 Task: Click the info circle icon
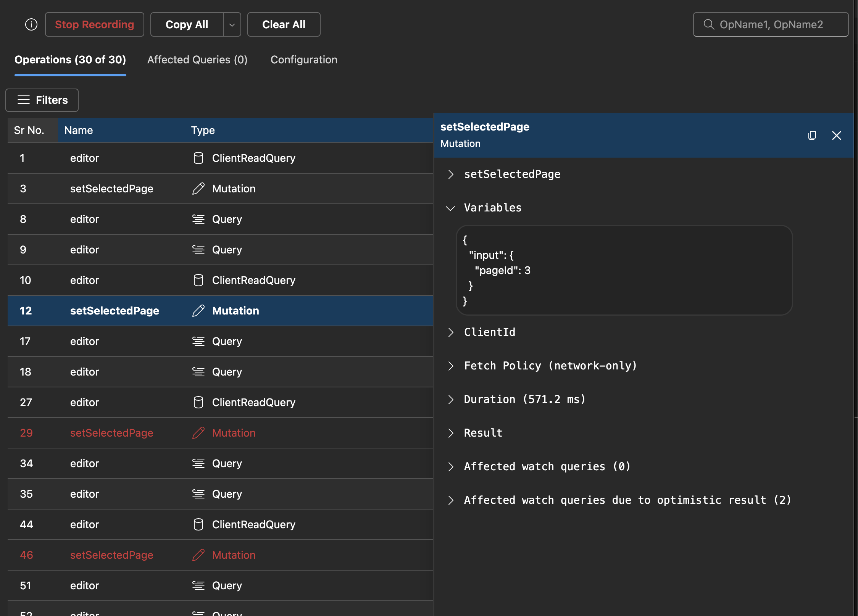[31, 24]
